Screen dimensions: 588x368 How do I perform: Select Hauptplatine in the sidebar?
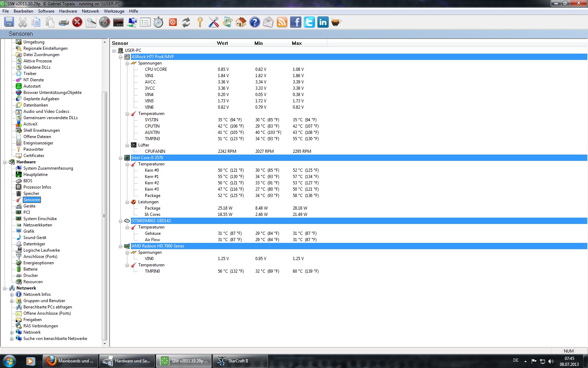pyautogui.click(x=35, y=175)
